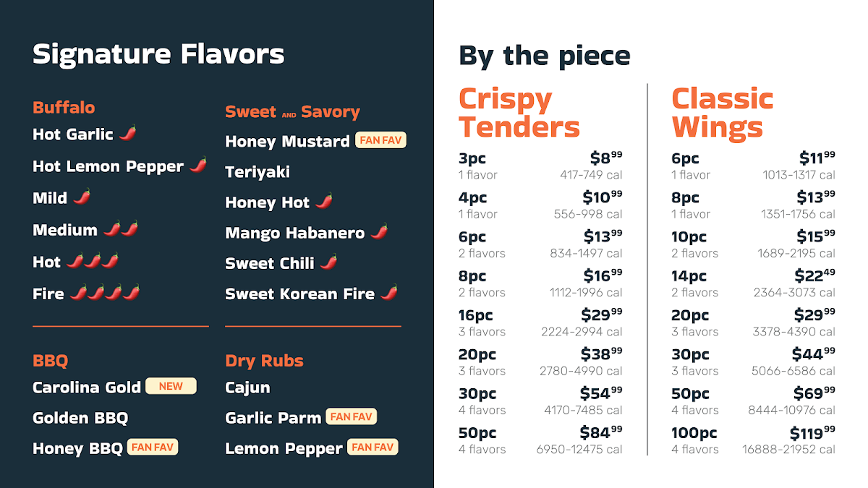
Task: Click the chili pepper beside Hot Garlic
Action: click(127, 133)
